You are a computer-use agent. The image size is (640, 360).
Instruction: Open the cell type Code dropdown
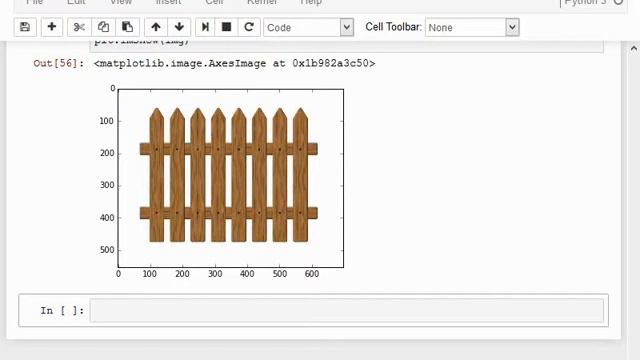coord(309,27)
